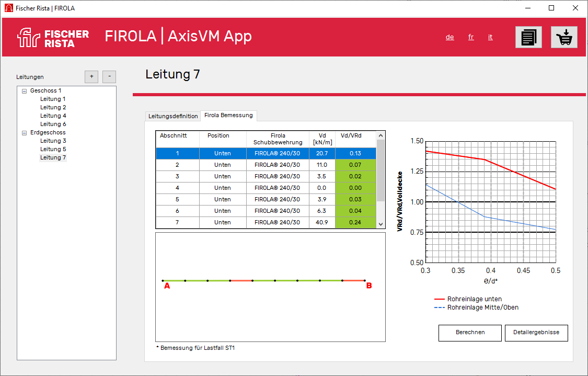Select Leitung 1 in the tree
Viewport: 588px width, 376px height.
tap(52, 98)
